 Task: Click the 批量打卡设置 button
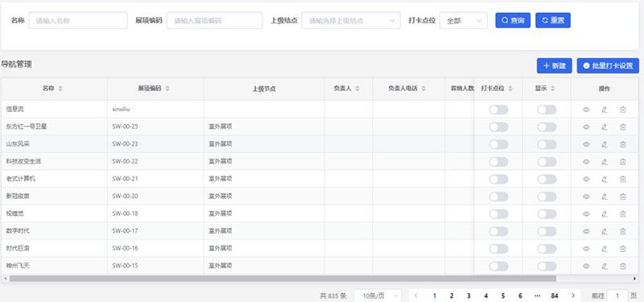[608, 66]
